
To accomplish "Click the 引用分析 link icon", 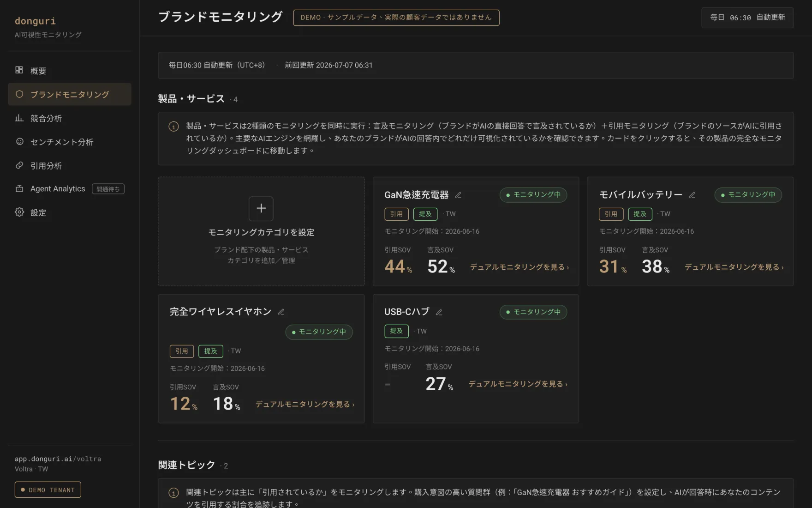I will click(19, 165).
